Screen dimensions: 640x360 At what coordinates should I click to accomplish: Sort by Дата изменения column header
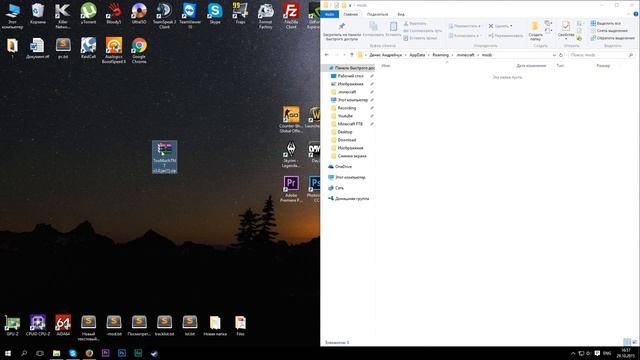tap(531, 65)
